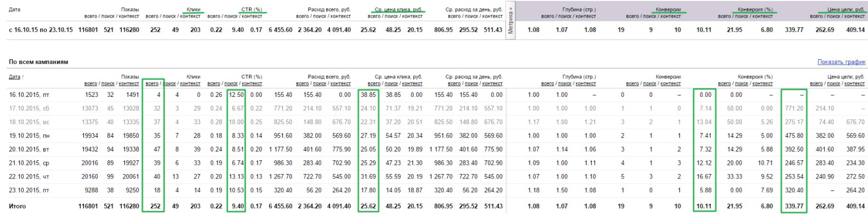Sort by контекст under Клики in lower table
Screen dimensions: 868x214
click(x=190, y=84)
